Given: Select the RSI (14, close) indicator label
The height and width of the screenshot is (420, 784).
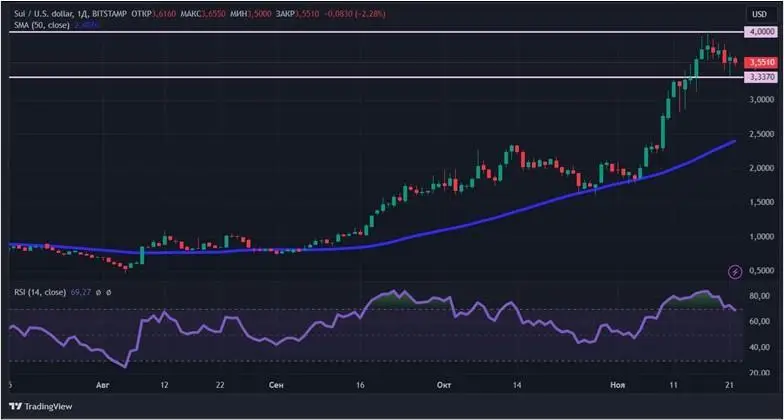Looking at the screenshot, I should (39, 292).
